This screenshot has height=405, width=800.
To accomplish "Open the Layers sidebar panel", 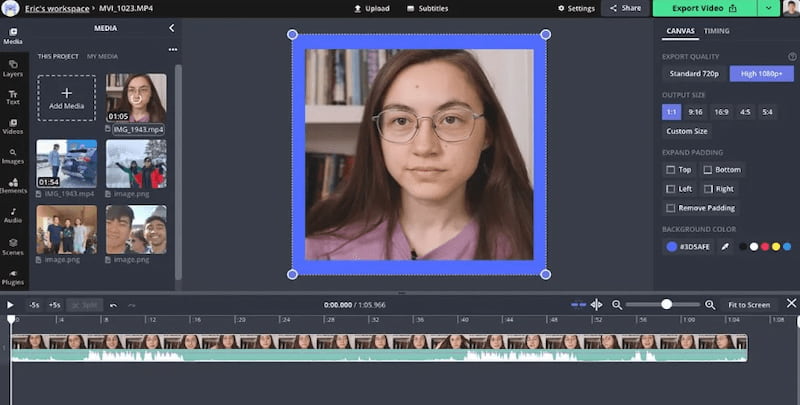I will coord(13,68).
